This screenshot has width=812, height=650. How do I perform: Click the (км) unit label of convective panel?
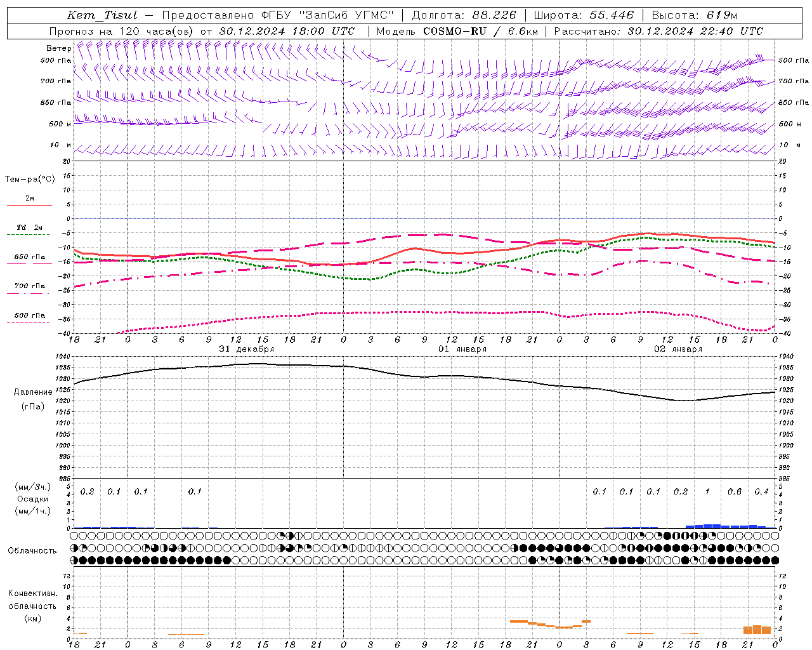33,618
